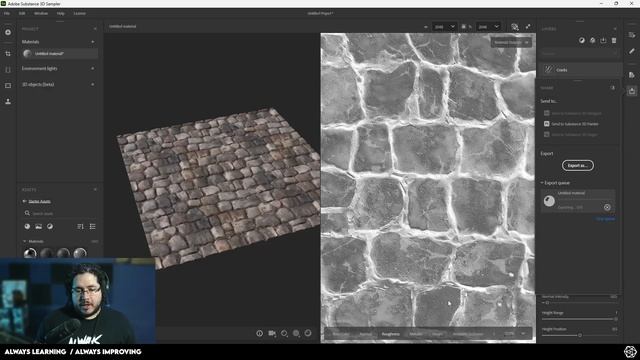The image size is (640, 360).
Task: Open the 2D view channel dropdown overlay
Action: pyautogui.click(x=511, y=42)
